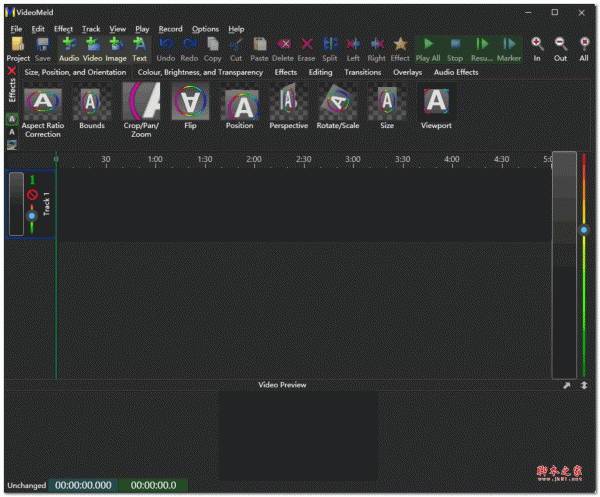The width and height of the screenshot is (600, 497).
Task: Open the Project button in toolbar
Action: click(x=18, y=50)
